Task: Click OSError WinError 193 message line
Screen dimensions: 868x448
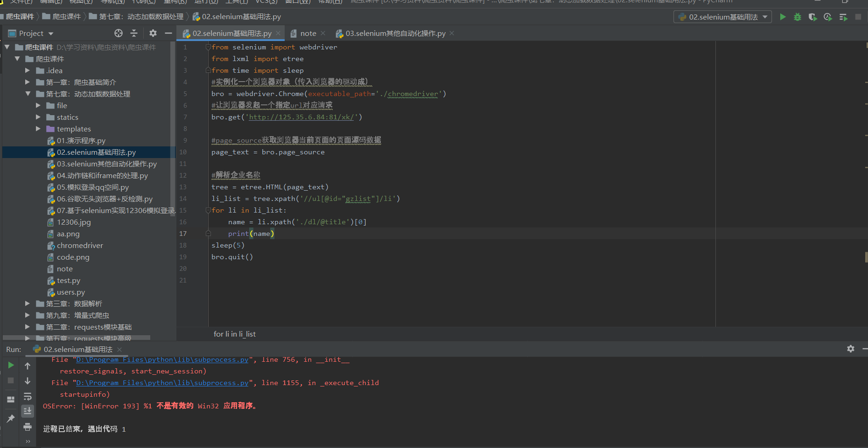Action: tap(149, 406)
